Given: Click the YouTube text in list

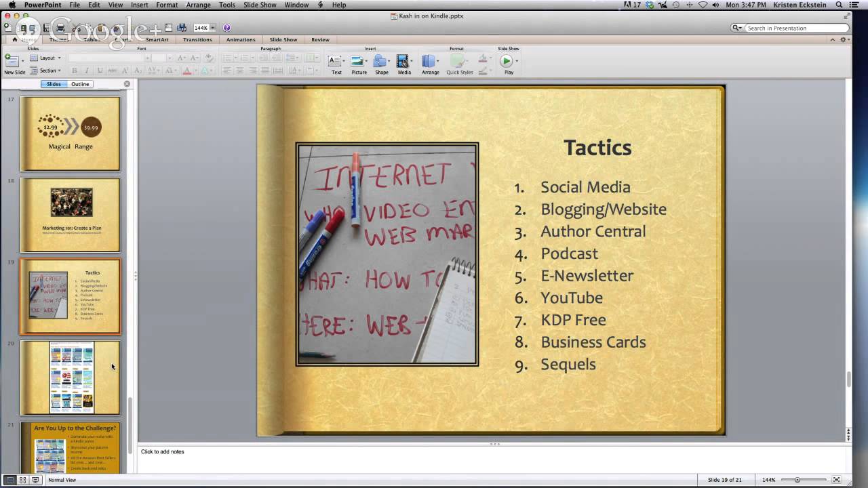Looking at the screenshot, I should point(571,298).
